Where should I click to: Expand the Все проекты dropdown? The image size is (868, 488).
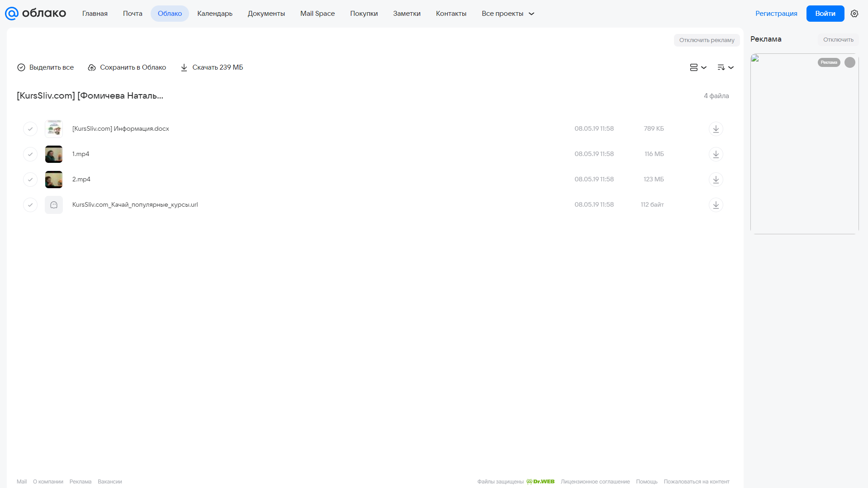(x=508, y=14)
